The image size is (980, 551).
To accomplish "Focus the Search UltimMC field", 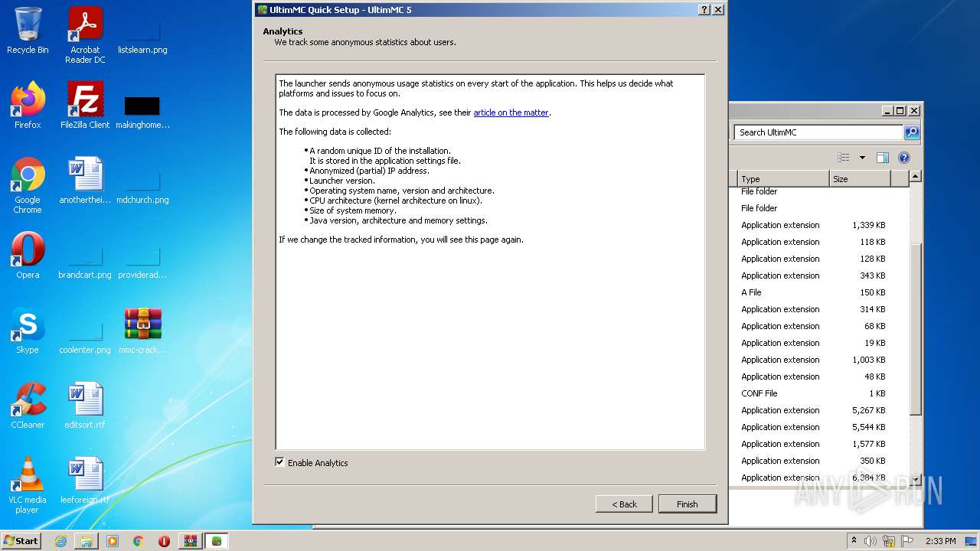I will (x=818, y=132).
